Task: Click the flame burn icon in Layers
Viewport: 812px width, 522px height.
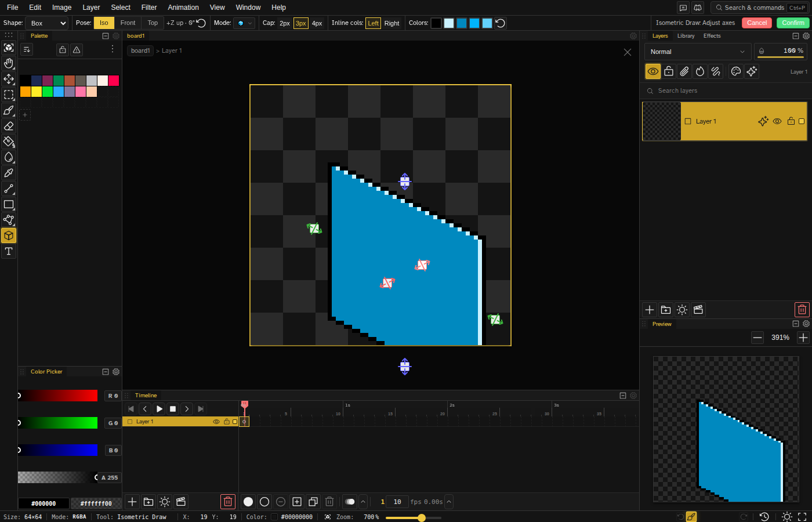Action: click(700, 71)
